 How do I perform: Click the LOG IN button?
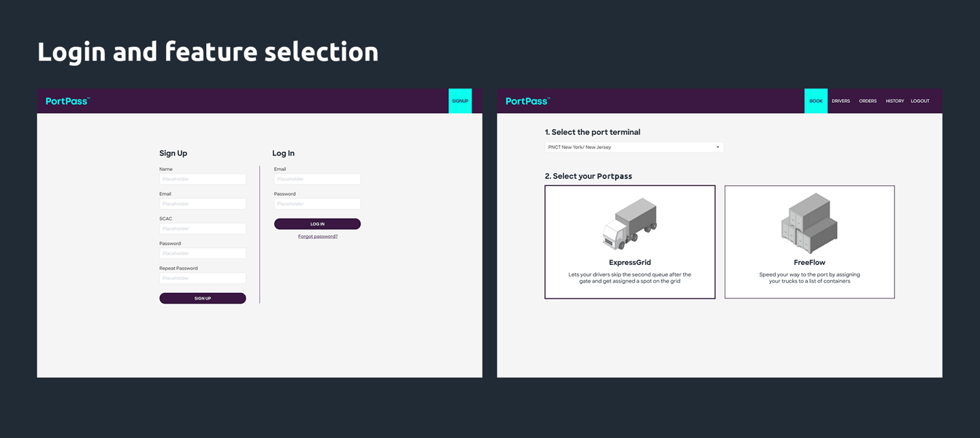(317, 223)
